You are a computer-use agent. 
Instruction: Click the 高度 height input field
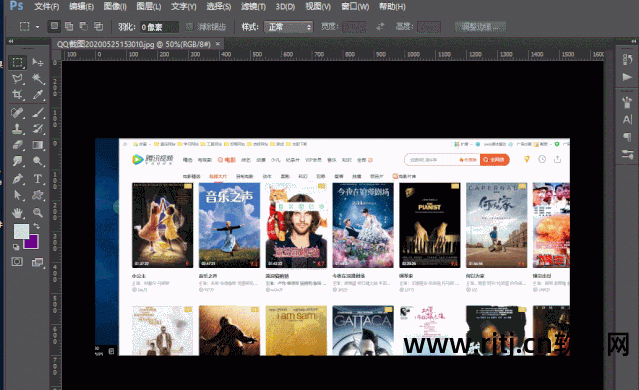click(429, 27)
